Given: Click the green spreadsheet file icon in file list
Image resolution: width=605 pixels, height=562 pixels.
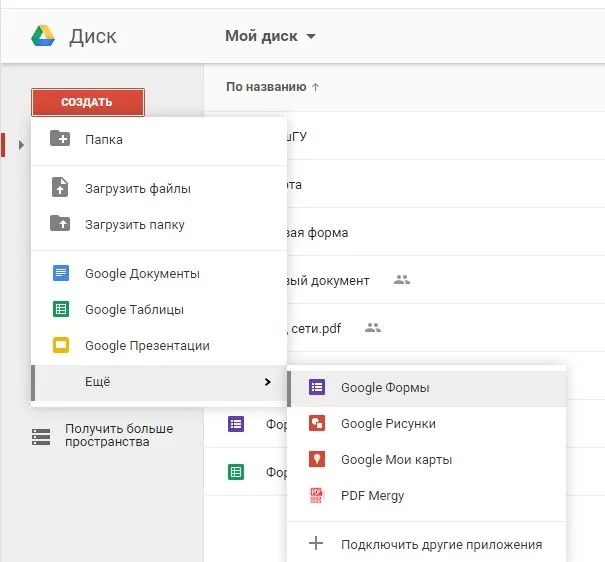Looking at the screenshot, I should (x=236, y=472).
